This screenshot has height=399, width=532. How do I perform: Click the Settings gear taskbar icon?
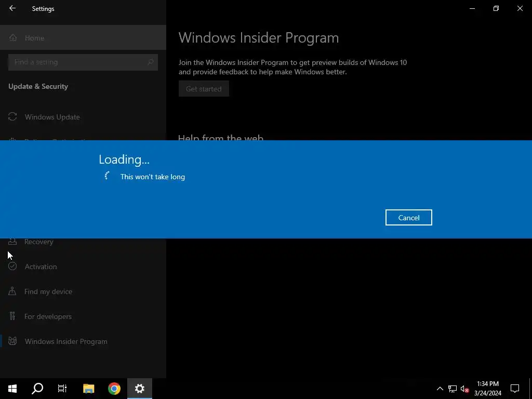(x=139, y=389)
